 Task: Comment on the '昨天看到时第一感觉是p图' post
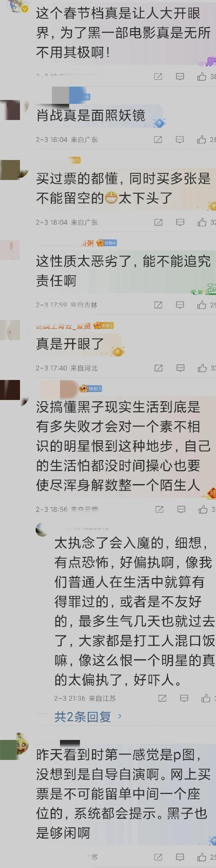click(180, 857)
